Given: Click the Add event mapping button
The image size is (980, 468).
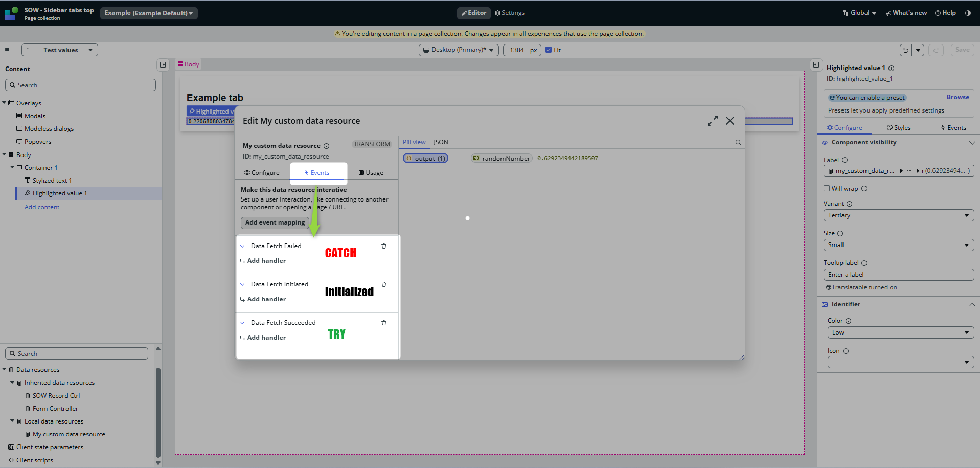Looking at the screenshot, I should (x=275, y=222).
